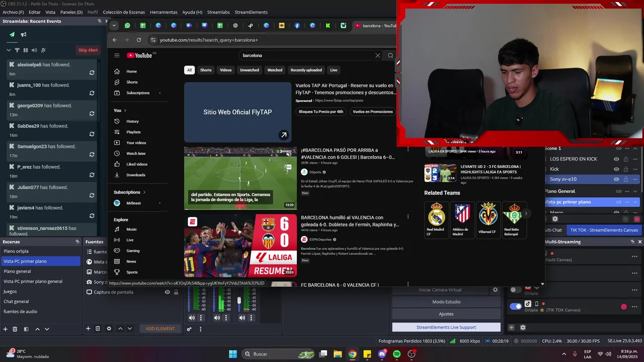
Task: Expand the You section in YouTube sidebar
Action: click(x=125, y=111)
